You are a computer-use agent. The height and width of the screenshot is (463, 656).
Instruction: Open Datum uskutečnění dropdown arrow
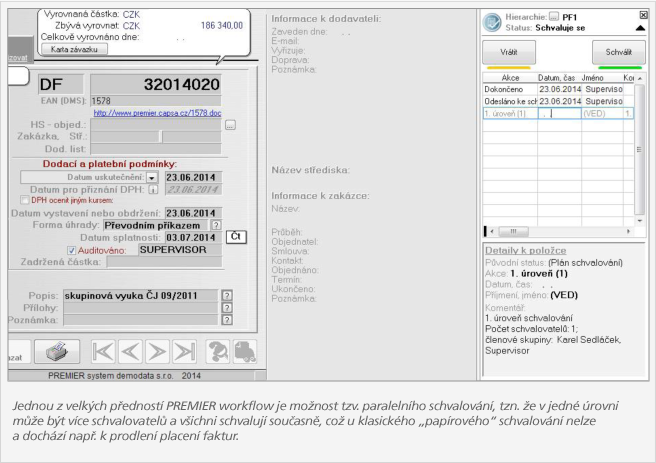point(151,177)
